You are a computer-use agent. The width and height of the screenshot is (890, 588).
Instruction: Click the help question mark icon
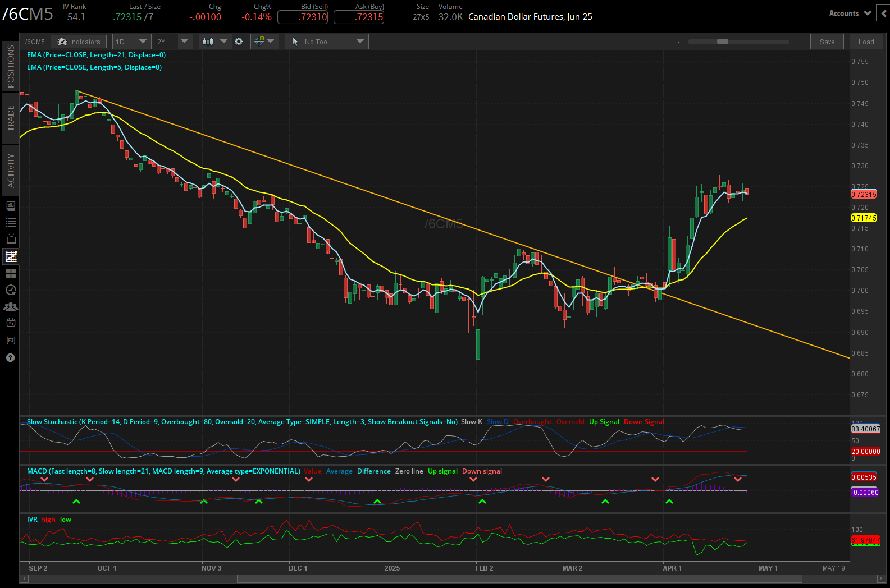click(x=10, y=358)
